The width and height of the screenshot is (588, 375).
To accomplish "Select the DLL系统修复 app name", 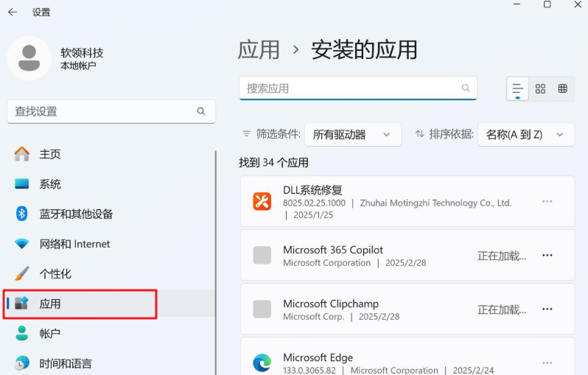I will (x=312, y=190).
